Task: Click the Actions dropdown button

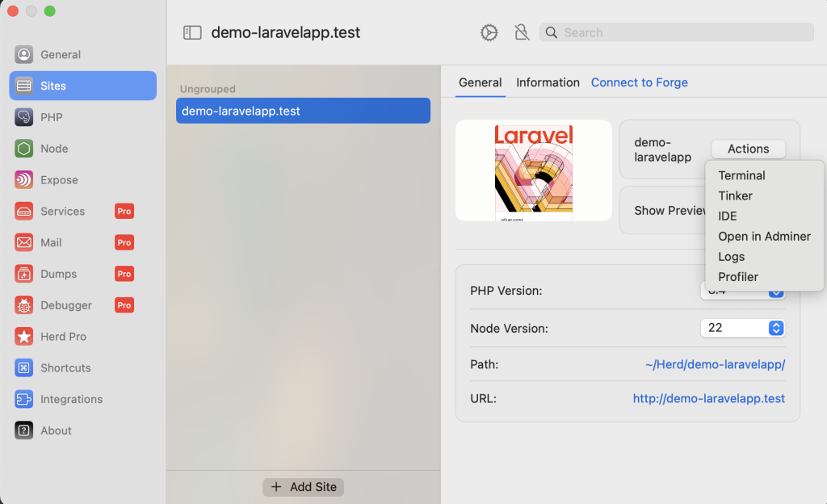Action: [748, 149]
